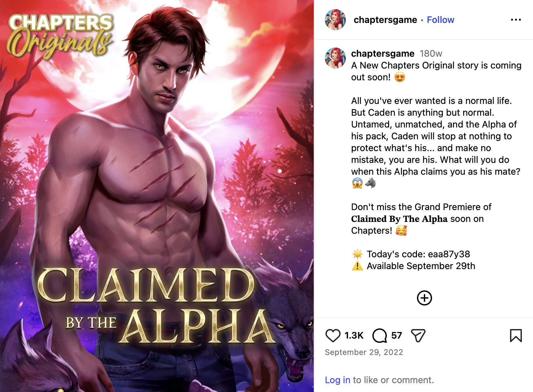The image size is (533, 392).
Task: Click the heart-eyes emoji in caption
Action: coord(400,77)
